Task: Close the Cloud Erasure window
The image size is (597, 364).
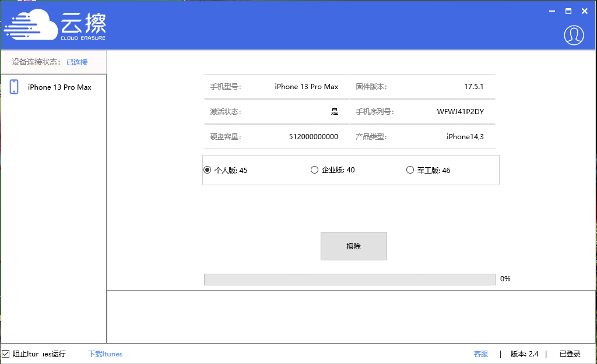Action: pyautogui.click(x=586, y=11)
